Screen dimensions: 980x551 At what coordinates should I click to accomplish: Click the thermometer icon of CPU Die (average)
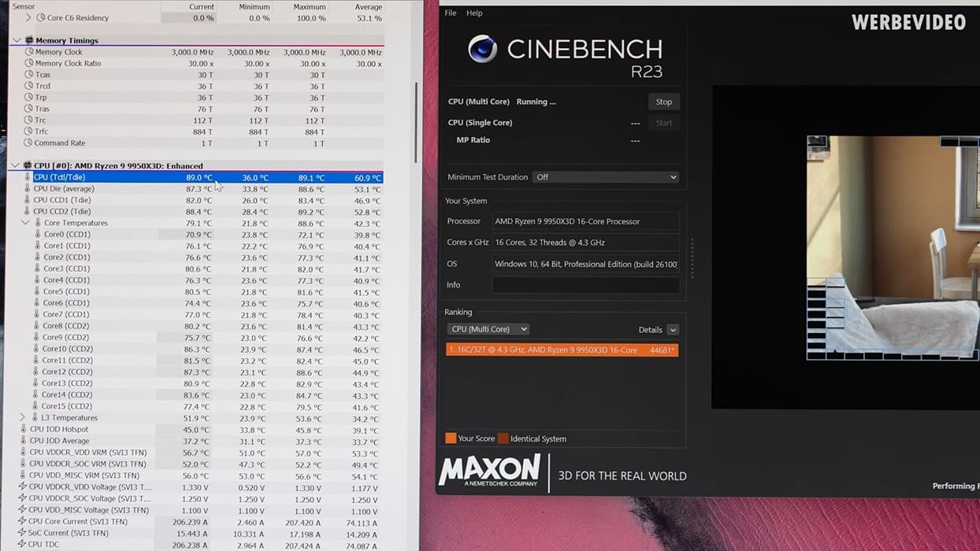[28, 189]
